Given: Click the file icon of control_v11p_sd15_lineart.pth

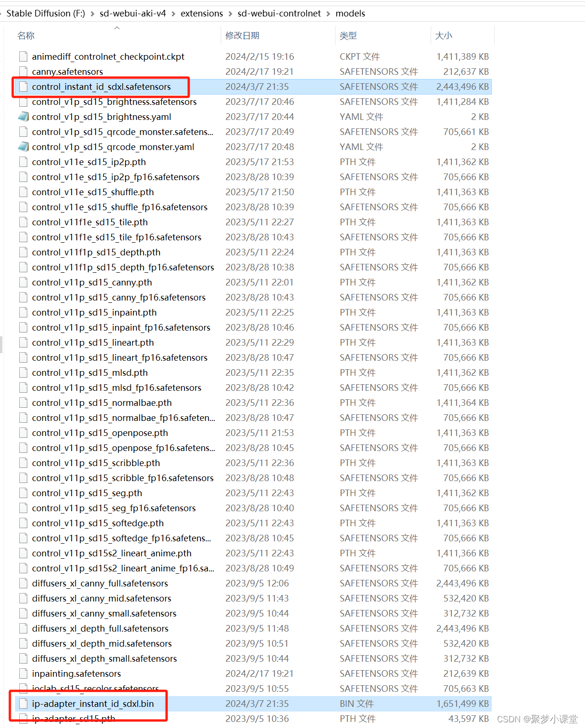Looking at the screenshot, I should 23,342.
